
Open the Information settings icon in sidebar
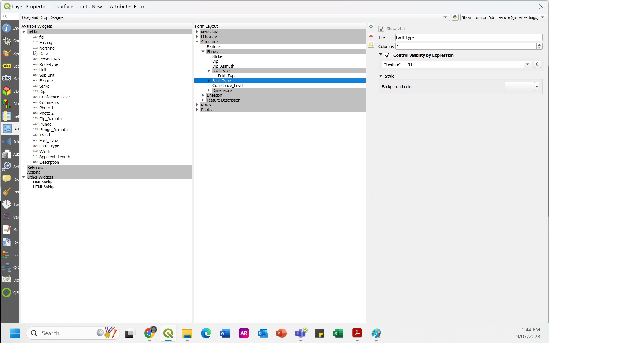[x=7, y=28]
